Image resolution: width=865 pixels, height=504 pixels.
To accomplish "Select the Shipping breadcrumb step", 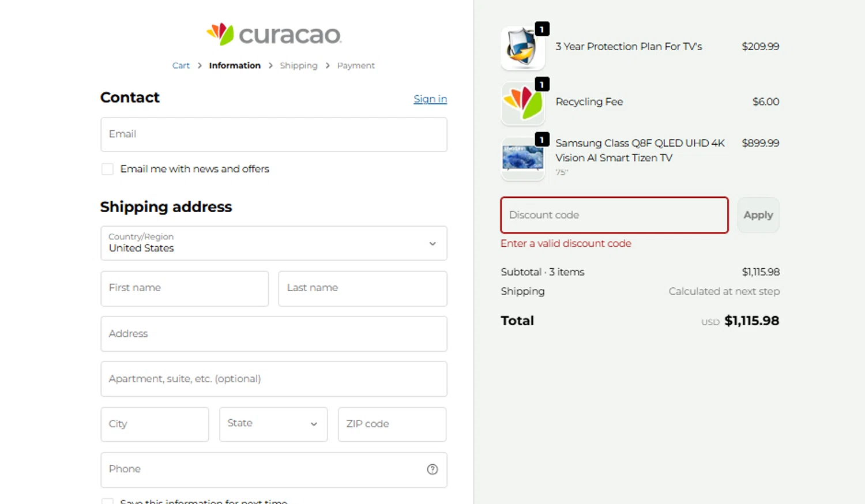I will coord(299,66).
